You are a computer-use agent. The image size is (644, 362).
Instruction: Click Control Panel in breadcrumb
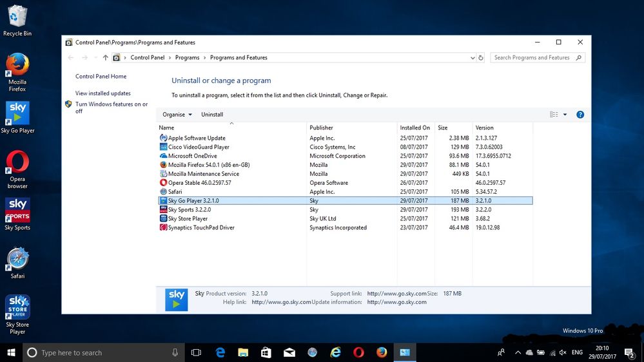click(x=148, y=58)
